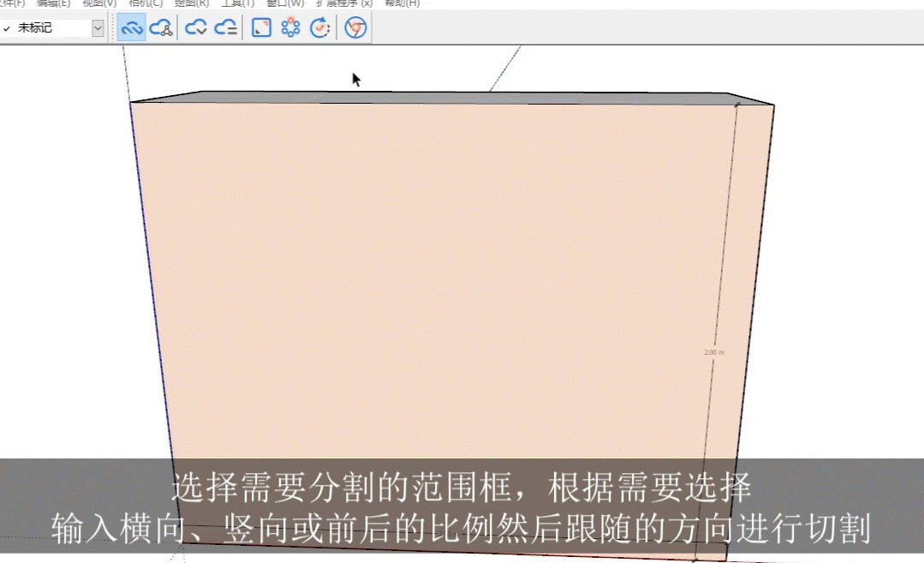Open the 帮助(H) help menu
This screenshot has width=924, height=563.
pyautogui.click(x=402, y=3)
